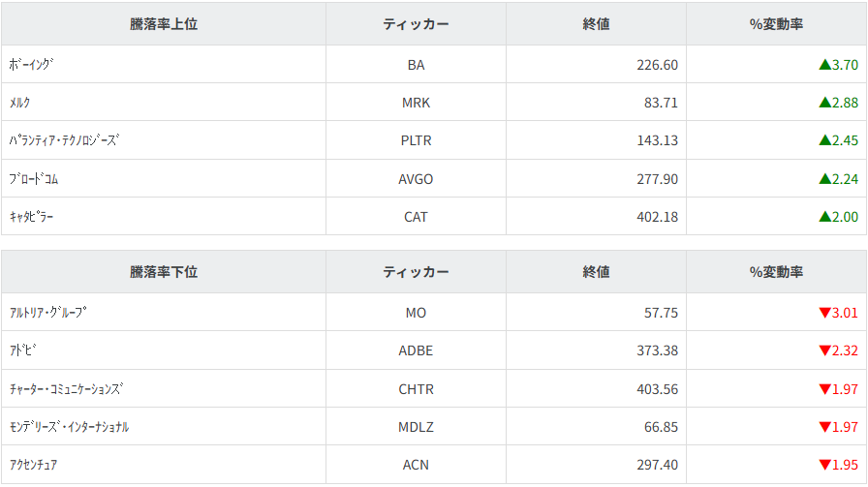The image size is (868, 487).
Task: Click the green up arrow beside 3.70
Action: (x=824, y=65)
